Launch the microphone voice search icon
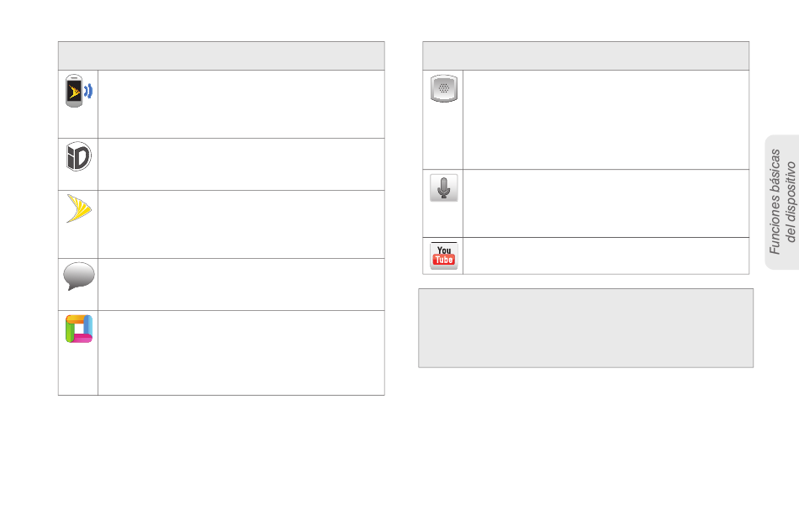Screen dimensions: 799x532 pyautogui.click(x=444, y=188)
